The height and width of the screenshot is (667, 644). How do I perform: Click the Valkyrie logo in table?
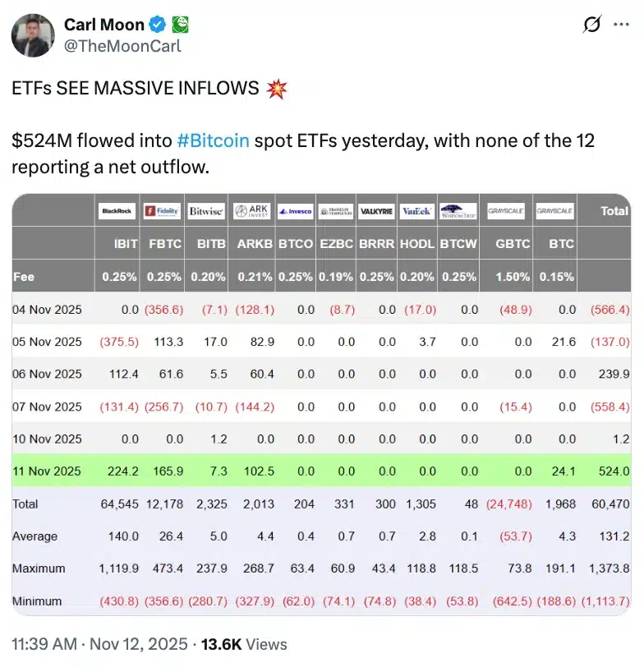click(x=376, y=211)
